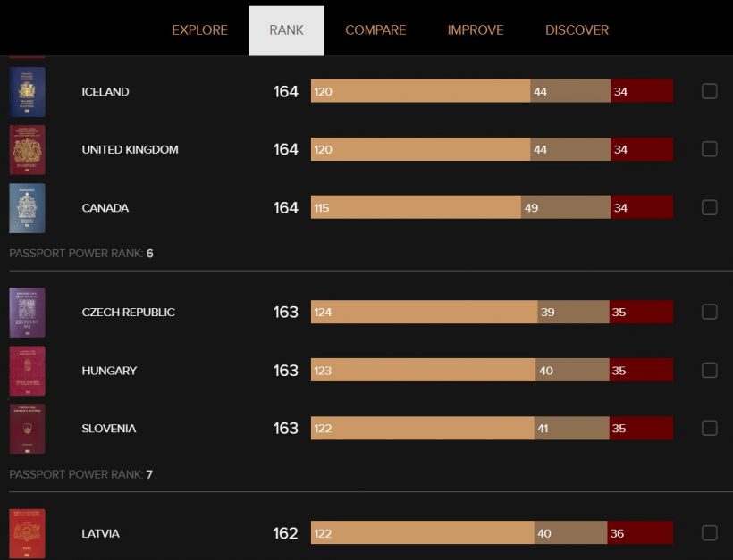Click Iceland's dark red visa-required segment
This screenshot has height=560, width=733.
pyautogui.click(x=641, y=91)
